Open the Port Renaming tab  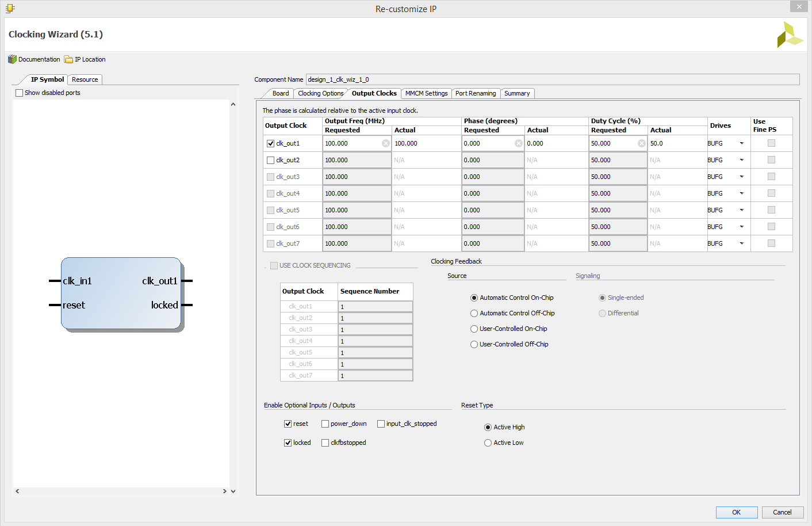pyautogui.click(x=476, y=93)
